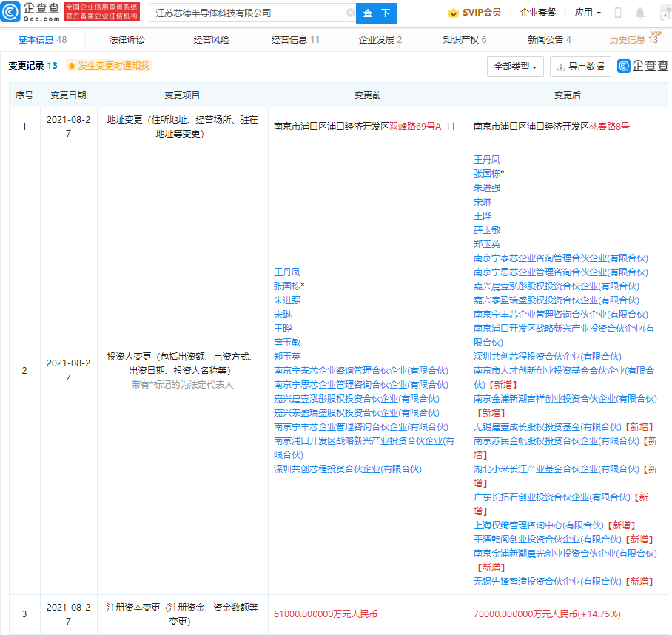Click the 注册资本变更 change item cell

(x=182, y=614)
